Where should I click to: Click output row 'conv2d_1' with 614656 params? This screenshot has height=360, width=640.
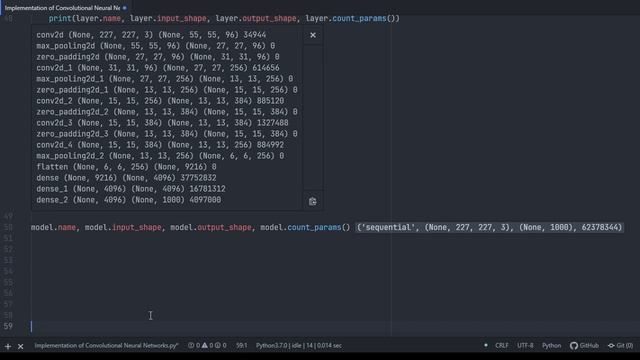coord(158,68)
